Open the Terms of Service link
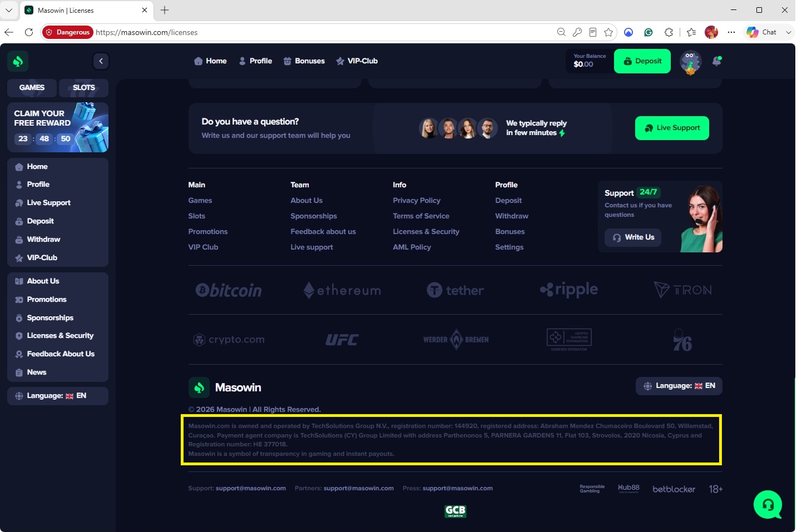The height and width of the screenshot is (532, 802). pos(421,216)
